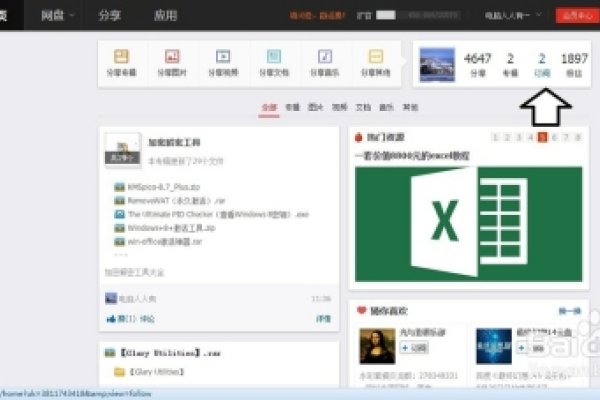Click the 分享文档 (share document) icon
This screenshot has width=600, height=400.
click(x=274, y=57)
